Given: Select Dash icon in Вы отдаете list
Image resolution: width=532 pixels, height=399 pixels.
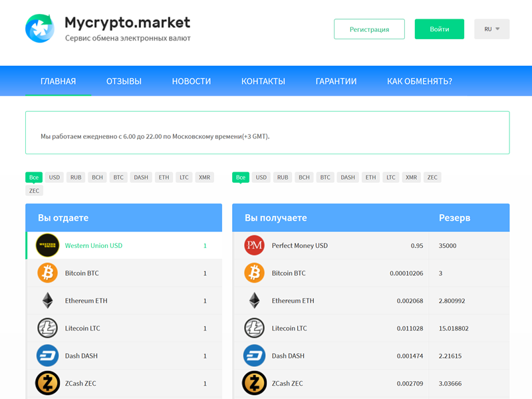Looking at the screenshot, I should pos(47,356).
